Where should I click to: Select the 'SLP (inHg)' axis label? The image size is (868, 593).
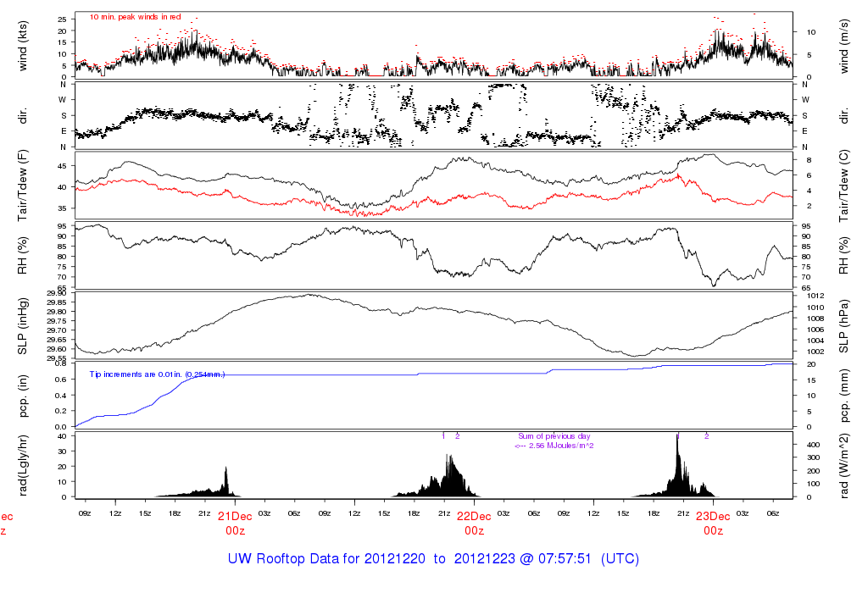(x=23, y=326)
